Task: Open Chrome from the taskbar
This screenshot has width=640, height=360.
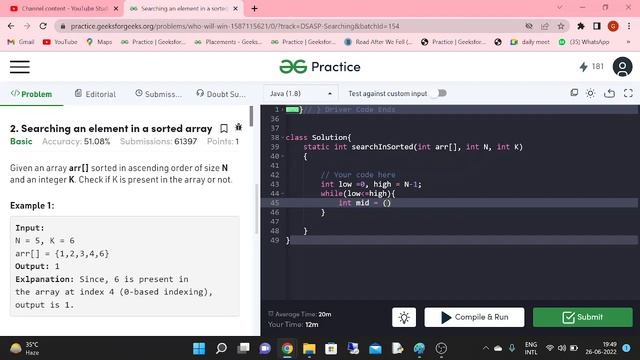Action: point(287,349)
